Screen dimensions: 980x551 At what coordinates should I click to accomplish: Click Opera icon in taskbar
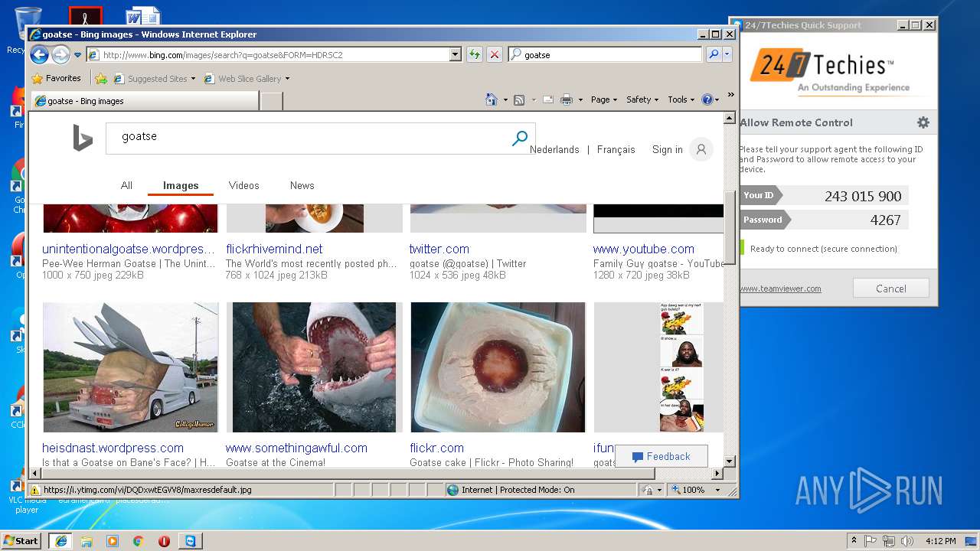[164, 541]
